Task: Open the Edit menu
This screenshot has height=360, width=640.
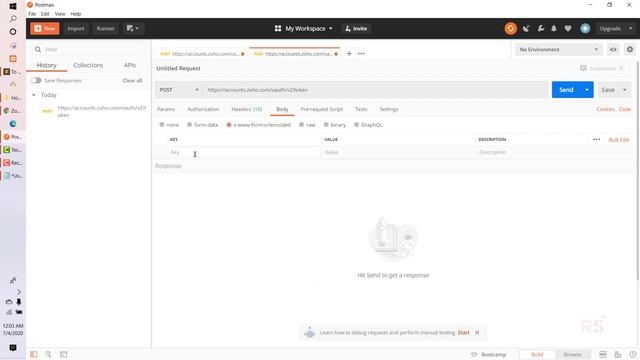Action: pos(45,14)
